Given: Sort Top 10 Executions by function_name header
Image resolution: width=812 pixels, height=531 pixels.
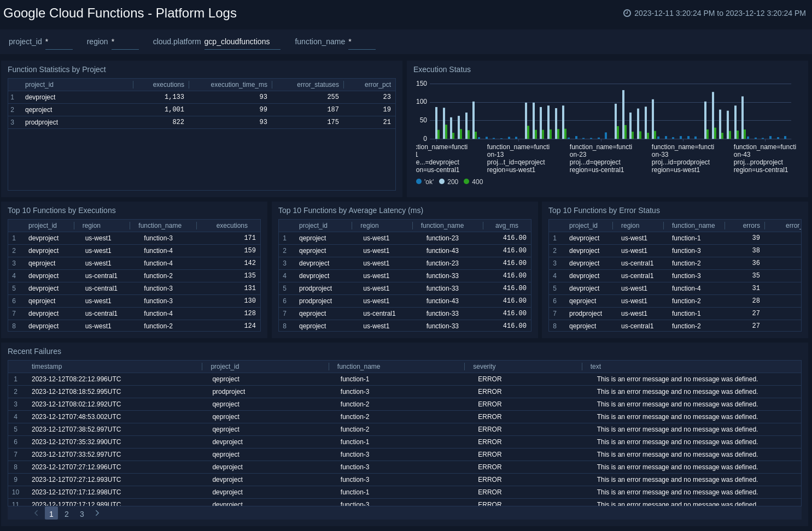Looking at the screenshot, I should tap(160, 226).
